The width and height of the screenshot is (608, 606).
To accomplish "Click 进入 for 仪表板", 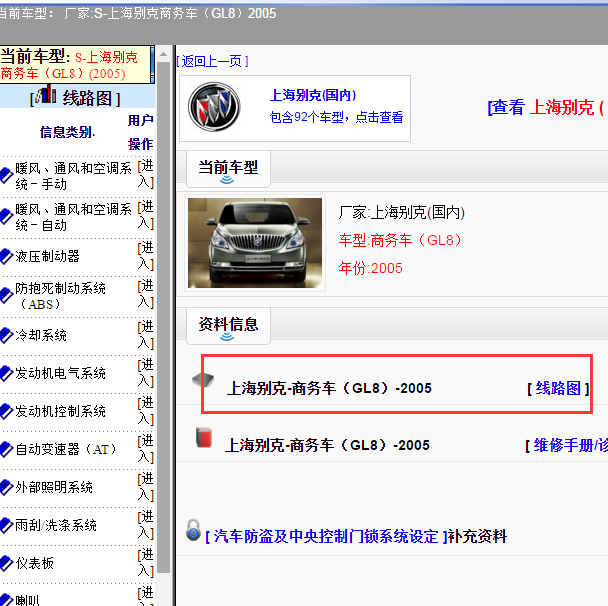I will (x=145, y=563).
